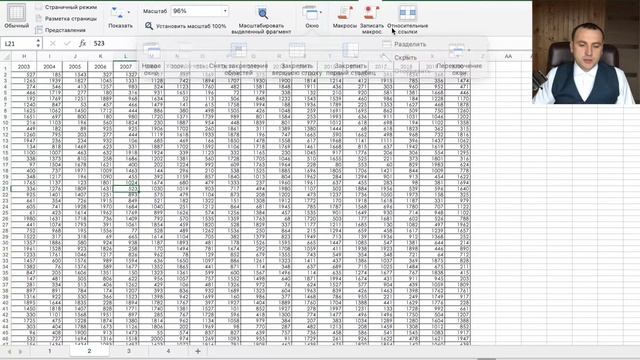
Task: Select column L header
Action: [126, 56]
